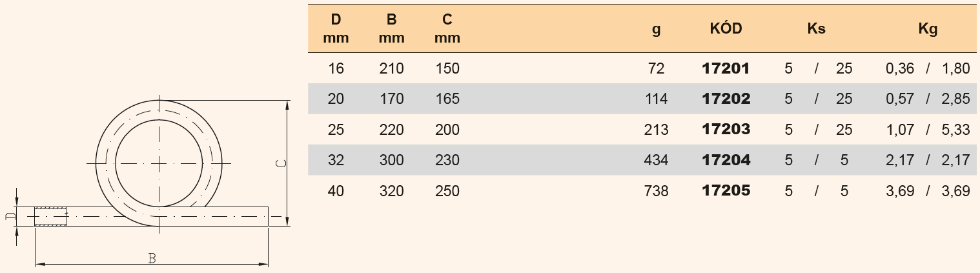The width and height of the screenshot is (980, 273).
Task: Select product code 17202
Action: (x=726, y=99)
